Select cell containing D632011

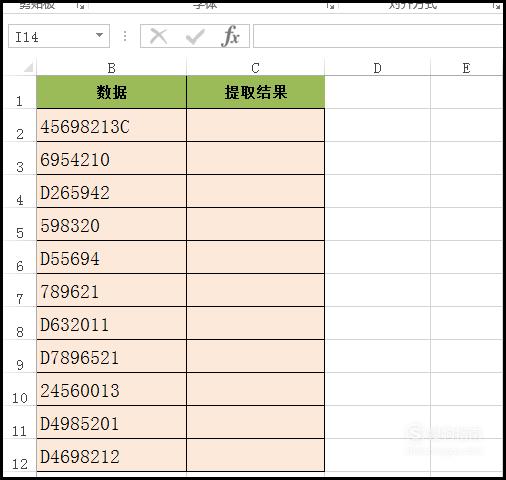[111, 323]
